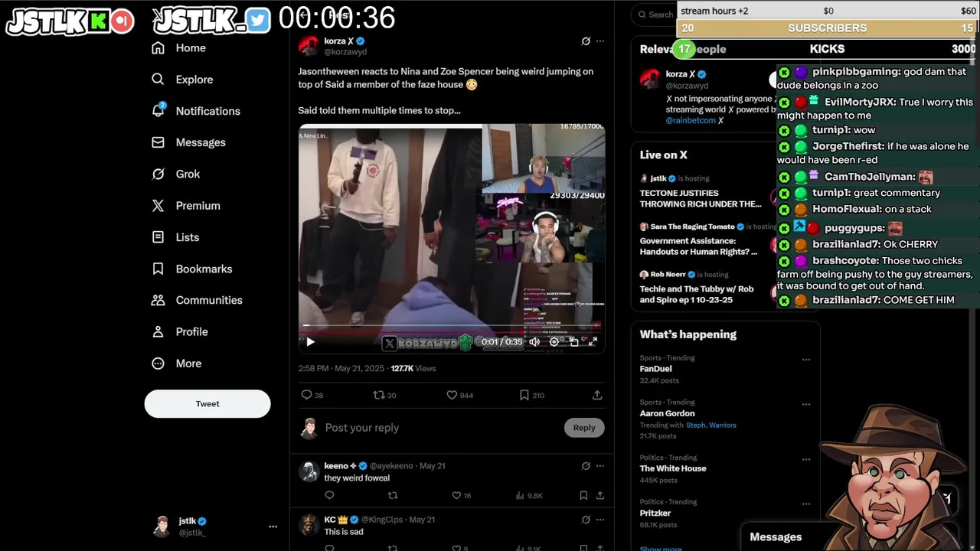Enter fullscreen on the video
Image resolution: width=980 pixels, height=551 pixels.
(593, 342)
